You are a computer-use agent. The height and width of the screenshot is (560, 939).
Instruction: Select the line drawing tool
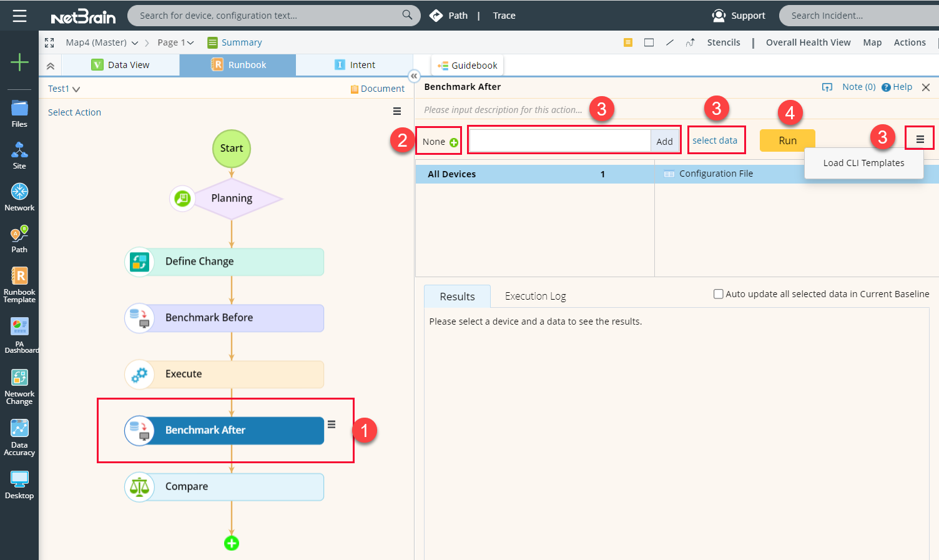point(670,42)
